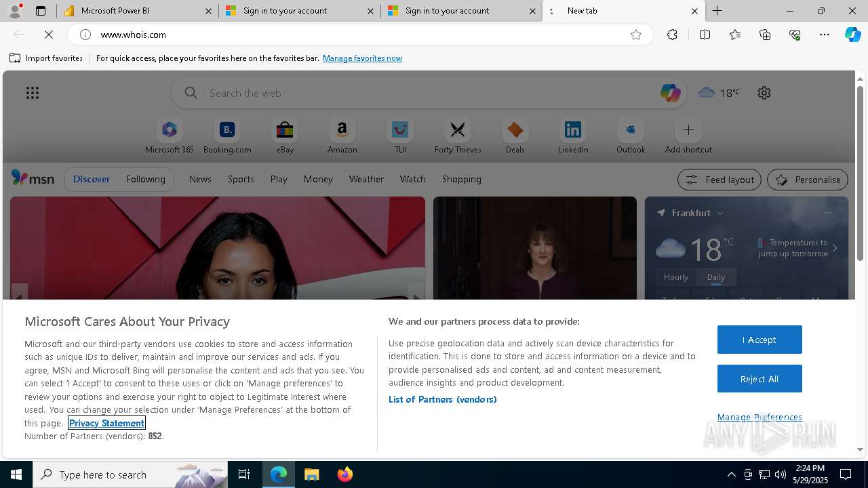
Task: Click the Feed layout button
Action: pyautogui.click(x=719, y=180)
